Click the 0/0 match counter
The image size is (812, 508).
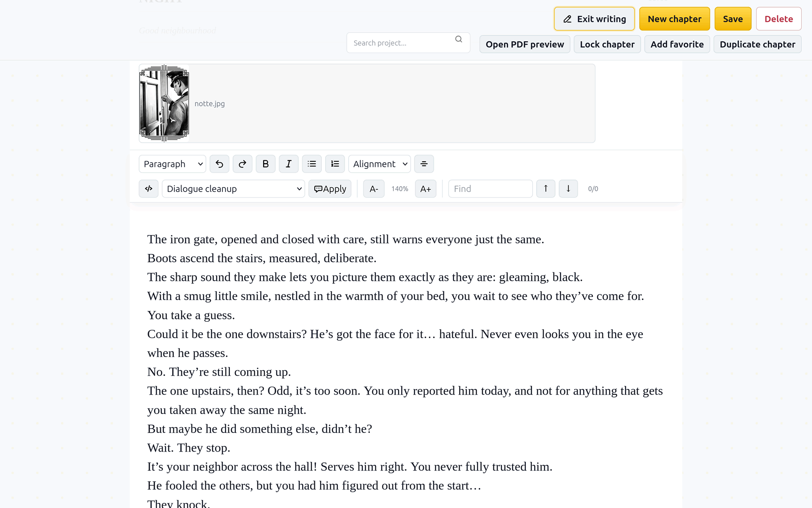coord(593,189)
